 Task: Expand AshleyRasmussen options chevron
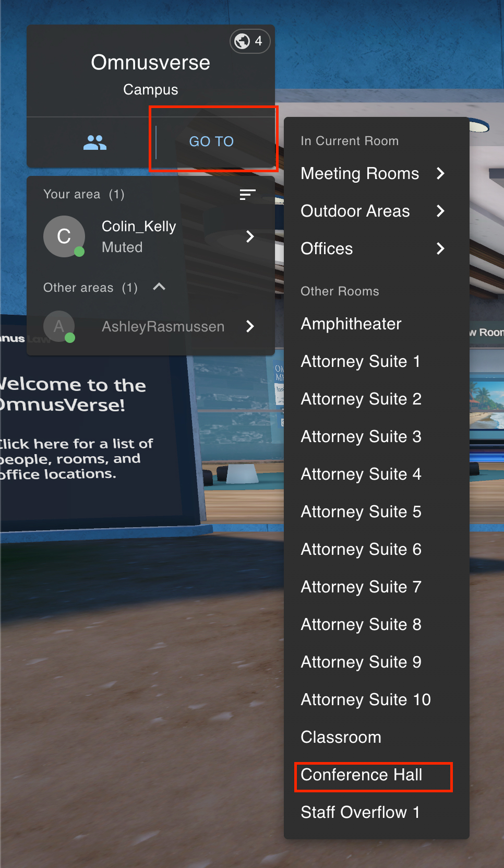point(250,327)
